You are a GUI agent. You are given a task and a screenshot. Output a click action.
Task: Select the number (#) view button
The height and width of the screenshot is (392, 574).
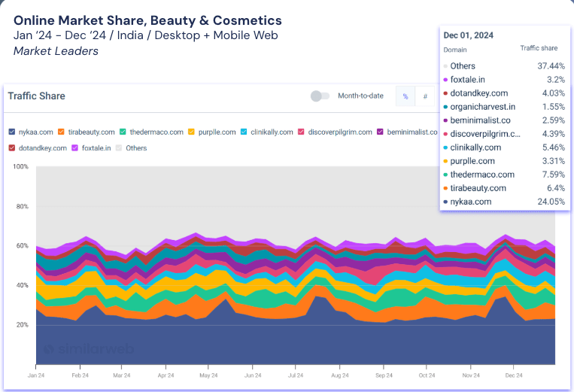coord(425,96)
